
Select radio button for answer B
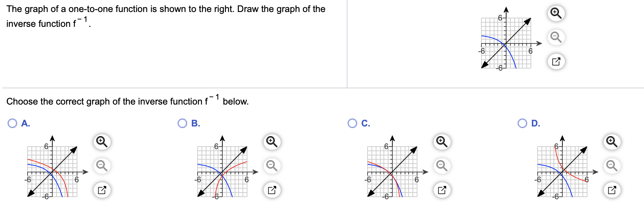[x=182, y=124]
